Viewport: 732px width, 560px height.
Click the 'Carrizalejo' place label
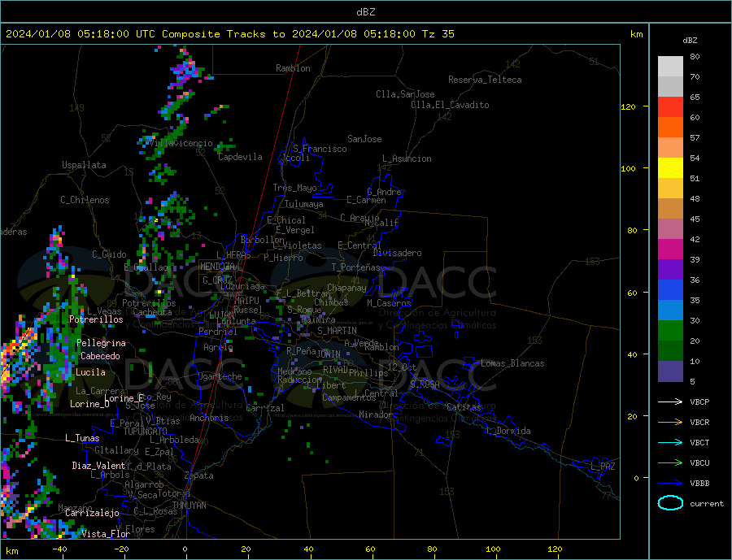point(92,513)
